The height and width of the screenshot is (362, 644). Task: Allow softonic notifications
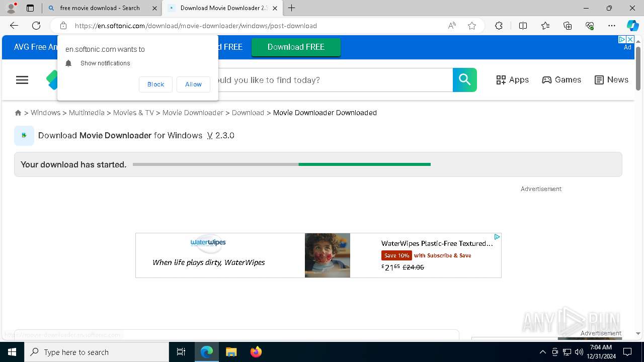[193, 84]
